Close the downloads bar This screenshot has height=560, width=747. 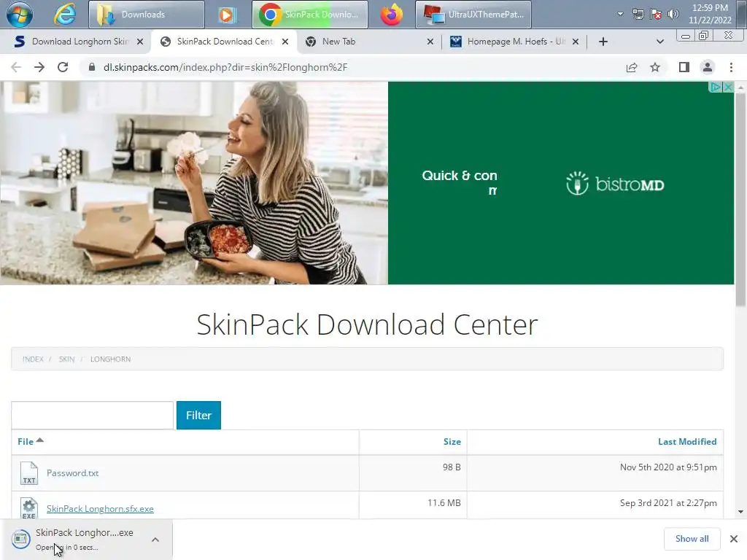(x=734, y=539)
